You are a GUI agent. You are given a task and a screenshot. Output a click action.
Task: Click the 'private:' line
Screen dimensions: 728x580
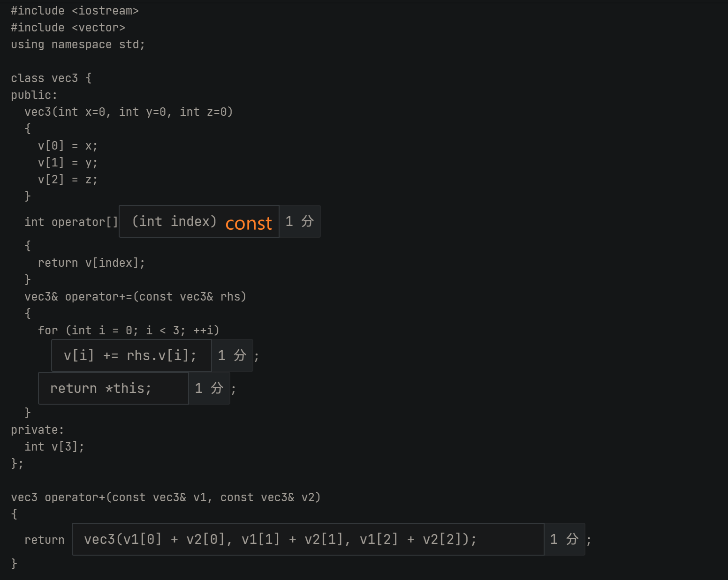pyautogui.click(x=38, y=430)
